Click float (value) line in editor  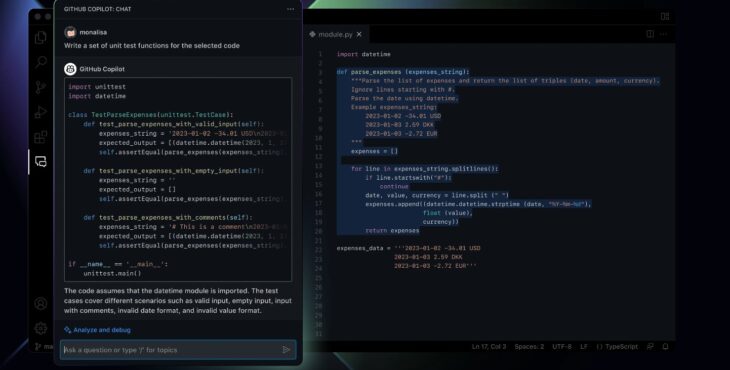coord(448,213)
